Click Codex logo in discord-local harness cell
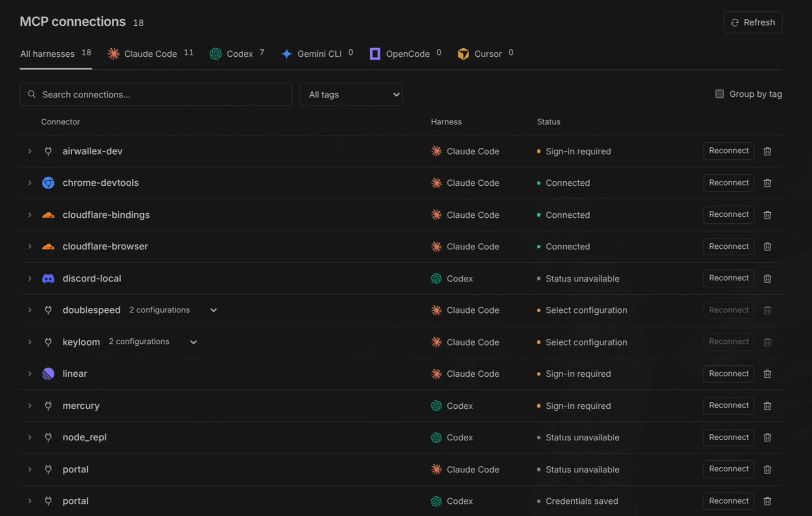This screenshot has height=516, width=812. (436, 279)
